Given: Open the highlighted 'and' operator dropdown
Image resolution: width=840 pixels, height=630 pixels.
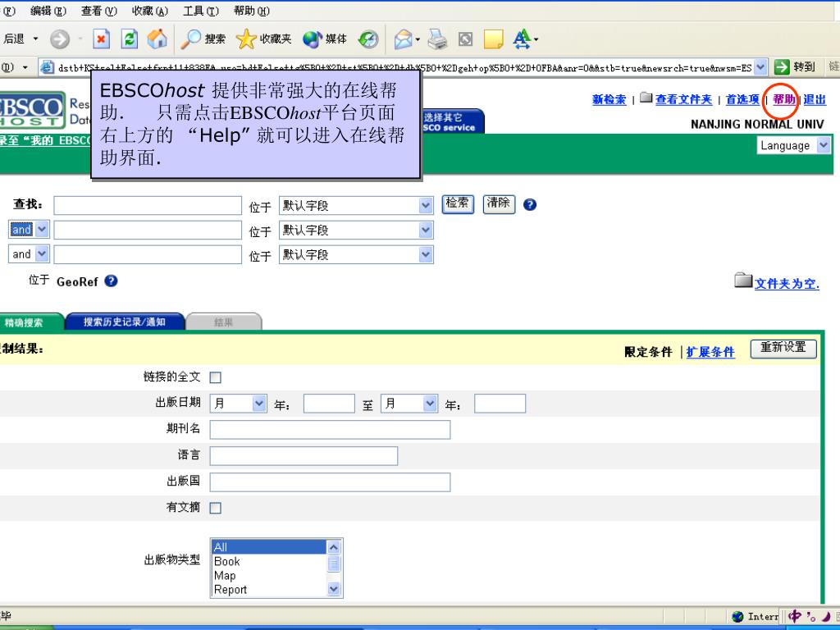Looking at the screenshot, I should pyautogui.click(x=42, y=230).
